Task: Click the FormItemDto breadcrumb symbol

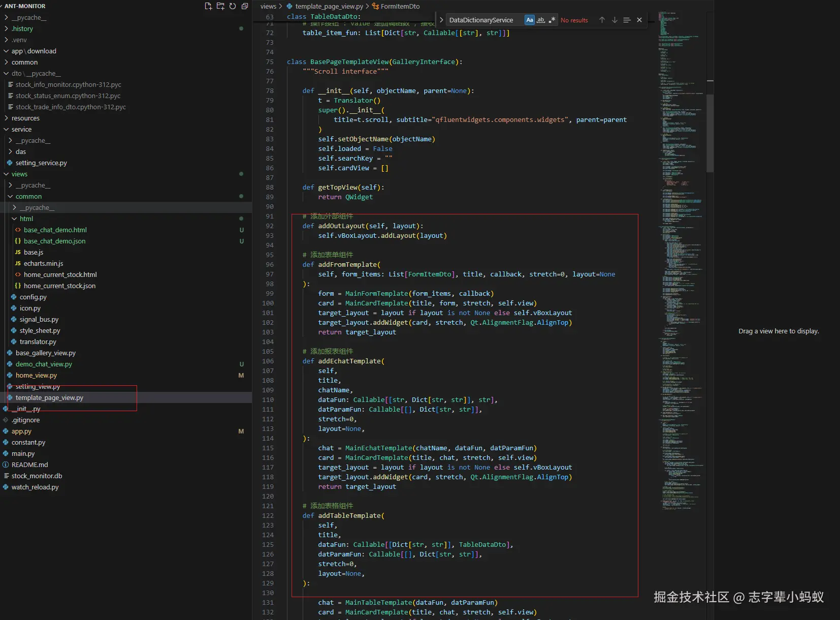Action: point(400,6)
